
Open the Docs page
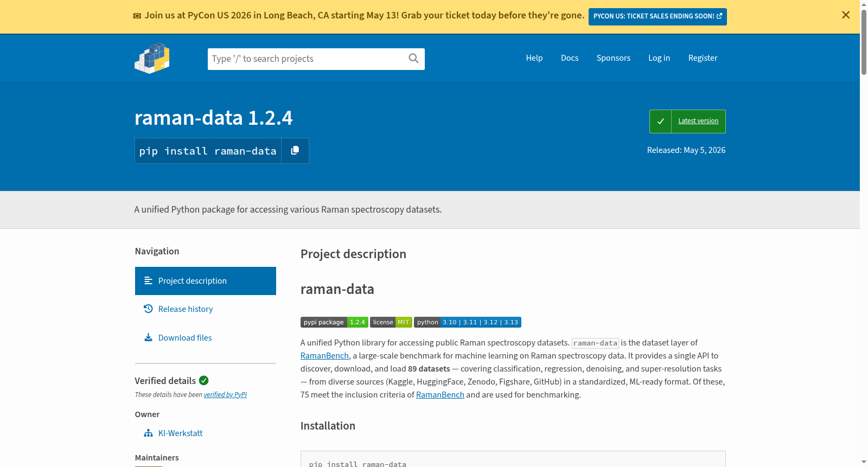tap(570, 58)
